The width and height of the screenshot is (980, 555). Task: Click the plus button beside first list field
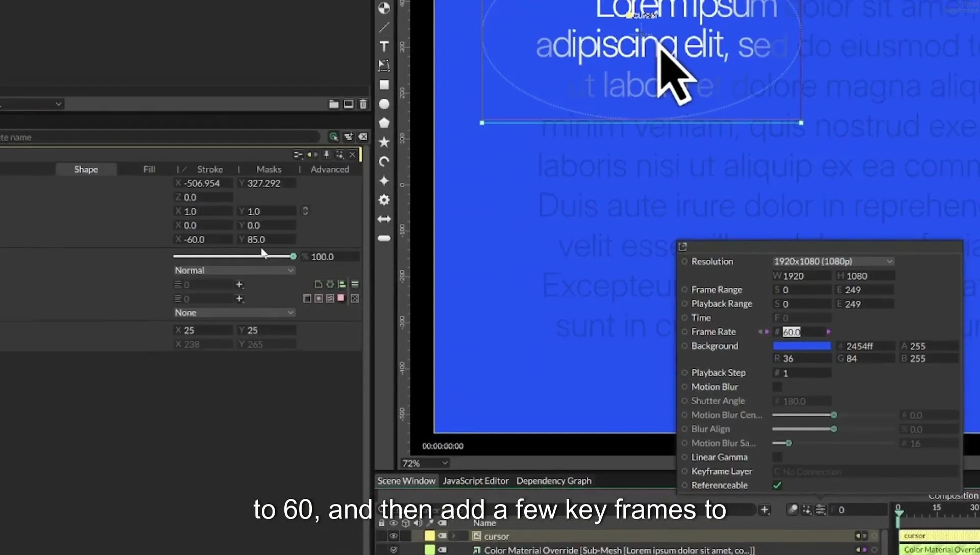click(x=239, y=285)
